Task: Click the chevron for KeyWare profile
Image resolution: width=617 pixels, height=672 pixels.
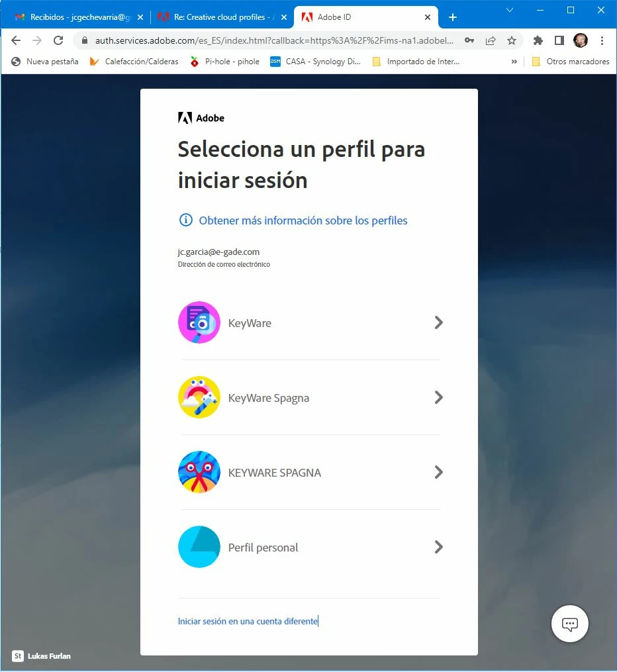Action: point(438,322)
